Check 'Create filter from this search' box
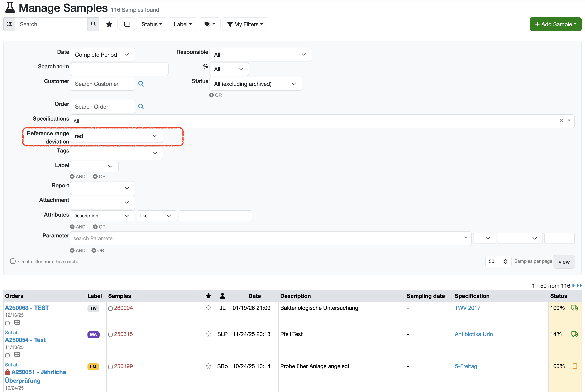 tap(13, 261)
